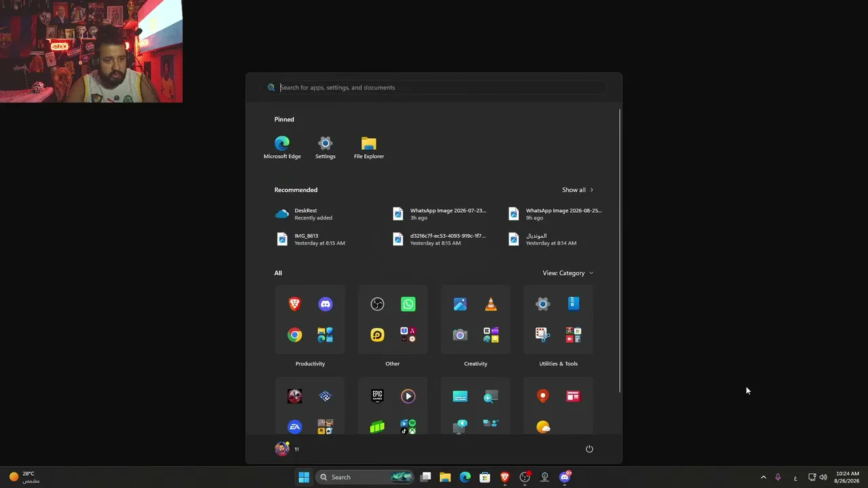Open Task View on the taskbar
This screenshot has width=868, height=488.
click(426, 477)
